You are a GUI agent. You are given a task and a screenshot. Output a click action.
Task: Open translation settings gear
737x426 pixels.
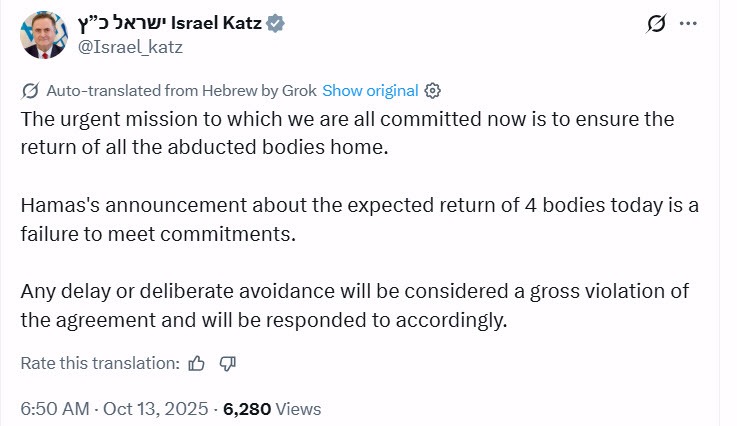pos(433,90)
